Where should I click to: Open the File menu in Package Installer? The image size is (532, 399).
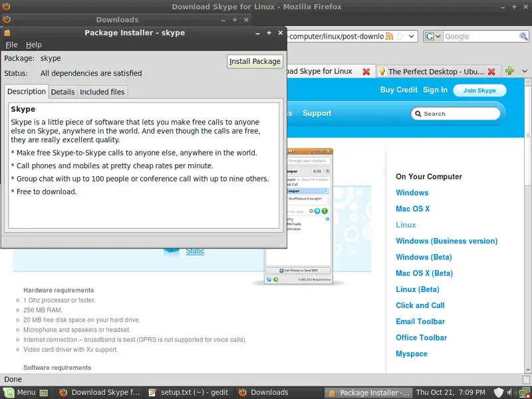[11, 45]
